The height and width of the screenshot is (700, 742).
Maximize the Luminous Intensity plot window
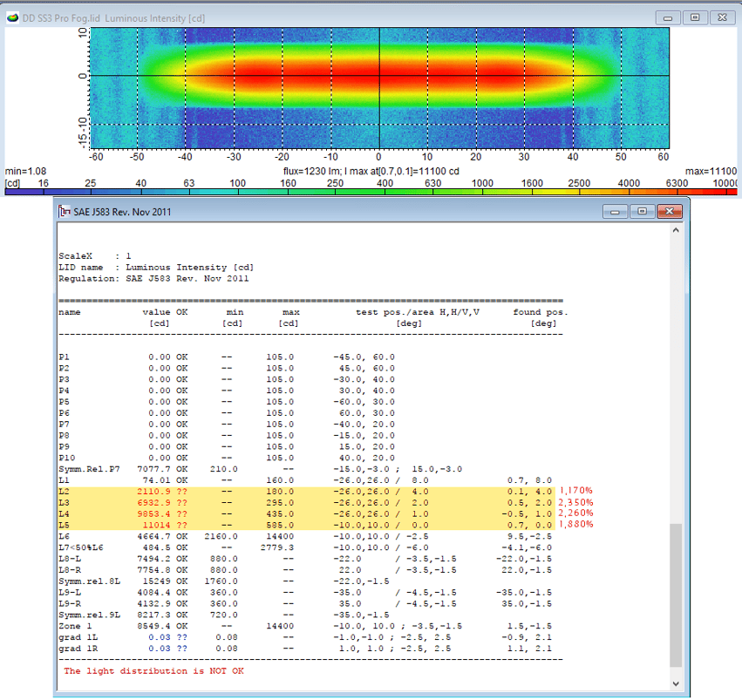695,17
